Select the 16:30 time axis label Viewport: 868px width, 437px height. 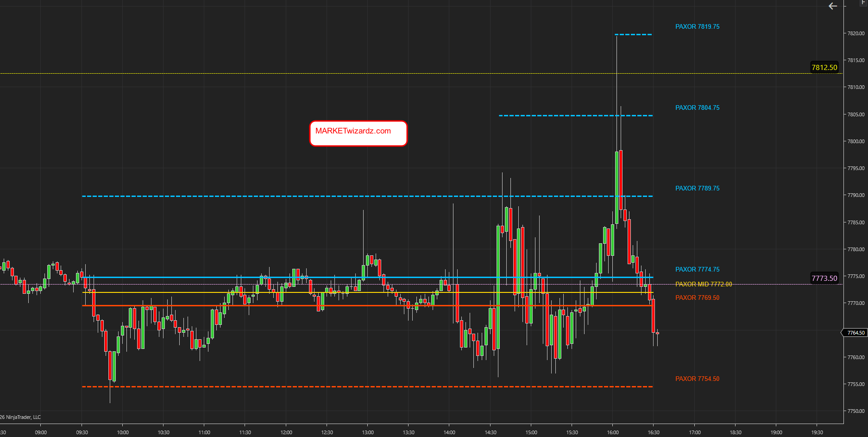click(654, 432)
